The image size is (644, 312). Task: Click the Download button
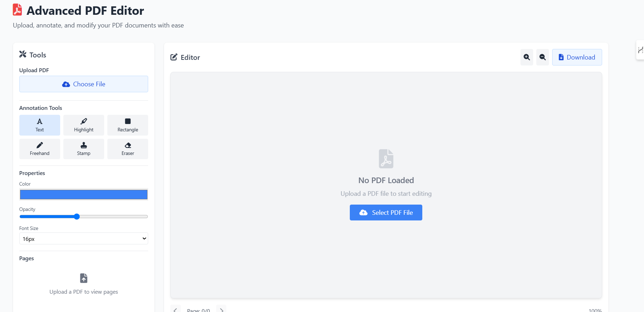(x=577, y=57)
